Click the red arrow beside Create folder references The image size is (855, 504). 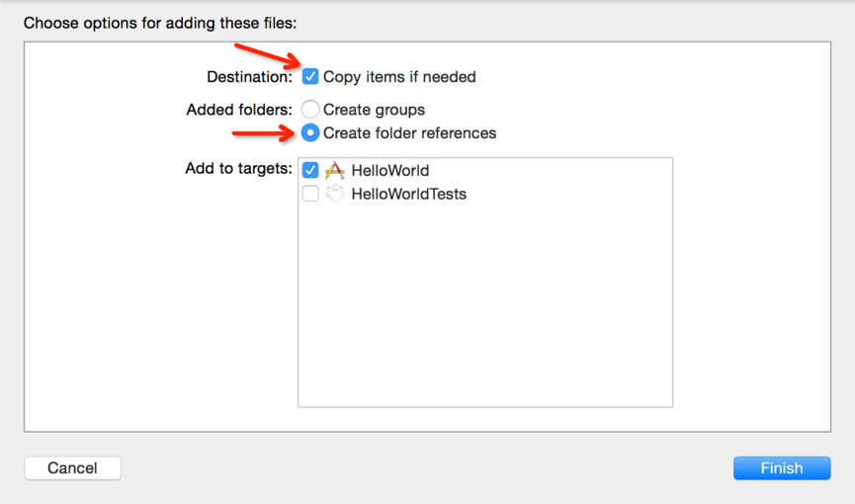click(x=263, y=133)
